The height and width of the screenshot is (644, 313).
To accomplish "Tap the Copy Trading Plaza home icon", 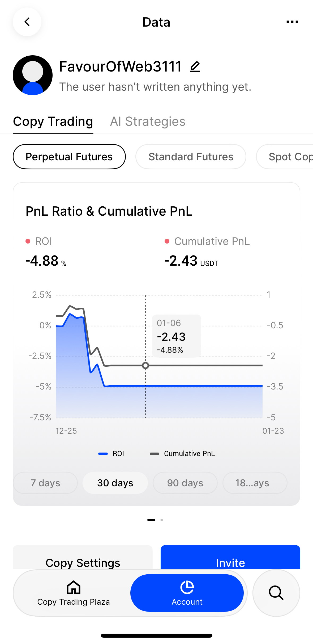I will click(74, 588).
